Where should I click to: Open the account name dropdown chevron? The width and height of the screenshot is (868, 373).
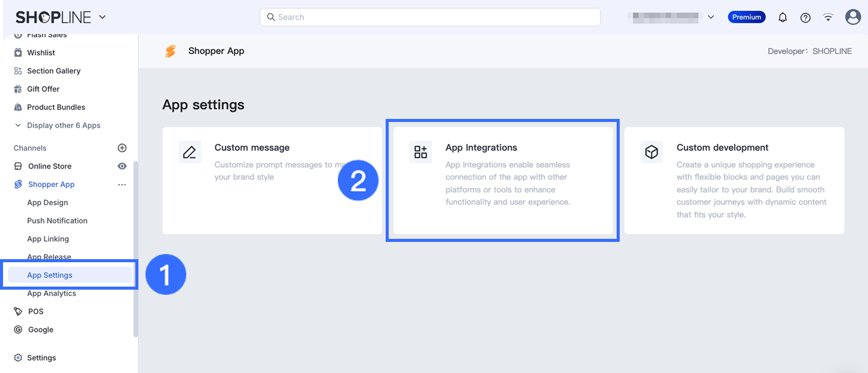click(711, 17)
